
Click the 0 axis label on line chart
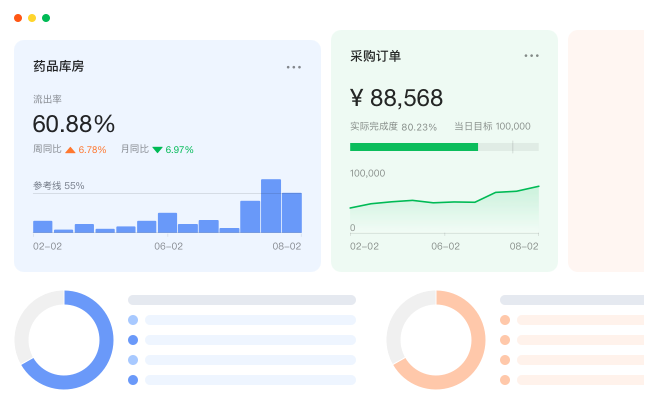(x=352, y=228)
